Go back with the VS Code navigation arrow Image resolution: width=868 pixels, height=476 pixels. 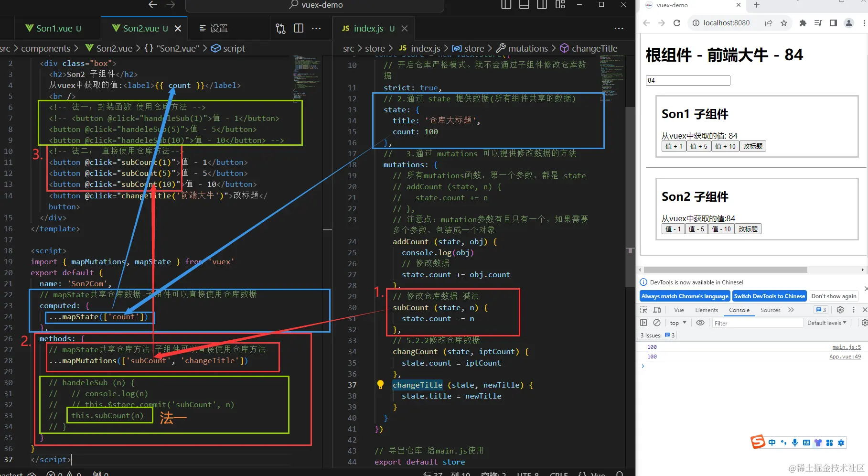(153, 5)
